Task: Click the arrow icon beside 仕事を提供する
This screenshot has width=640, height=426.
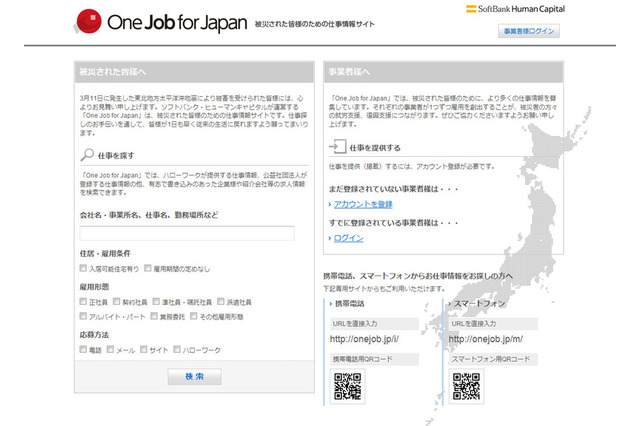Action: click(x=338, y=146)
